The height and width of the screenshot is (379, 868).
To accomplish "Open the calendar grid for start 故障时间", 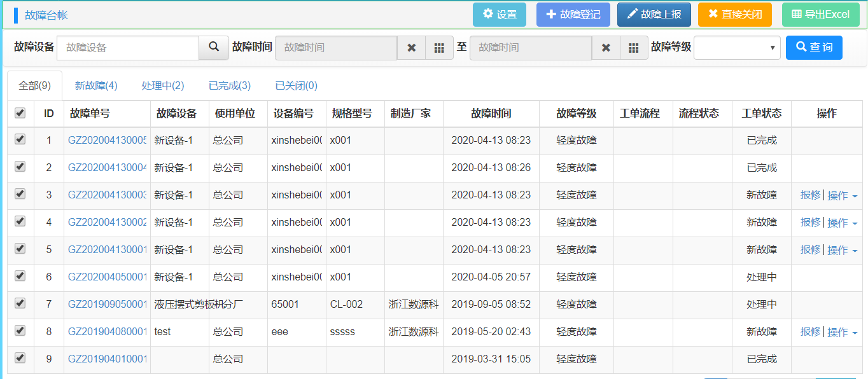I will click(439, 48).
